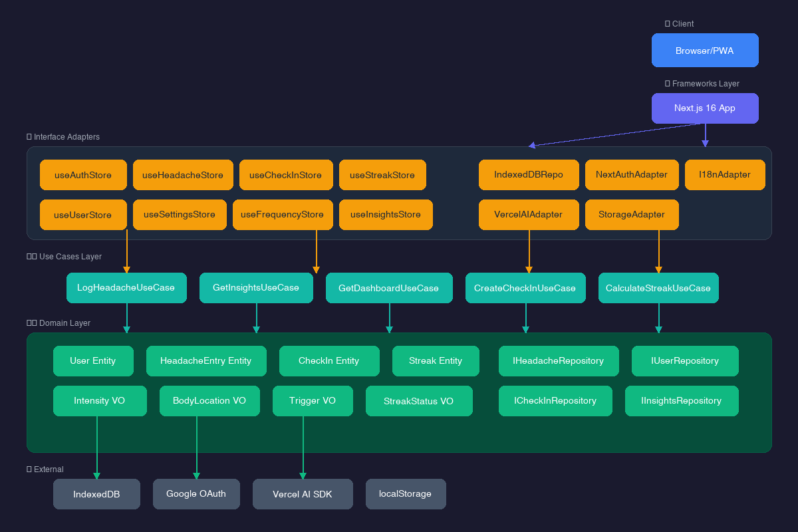
Task: Click the Vercel AI SDK box
Action: 303,494
